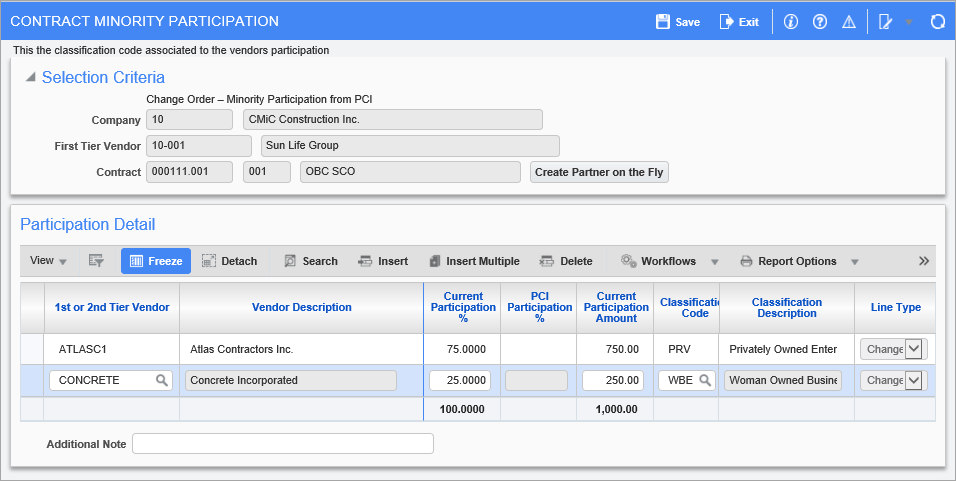
Task: Show more toolbar items via double chevron
Action: (x=924, y=261)
